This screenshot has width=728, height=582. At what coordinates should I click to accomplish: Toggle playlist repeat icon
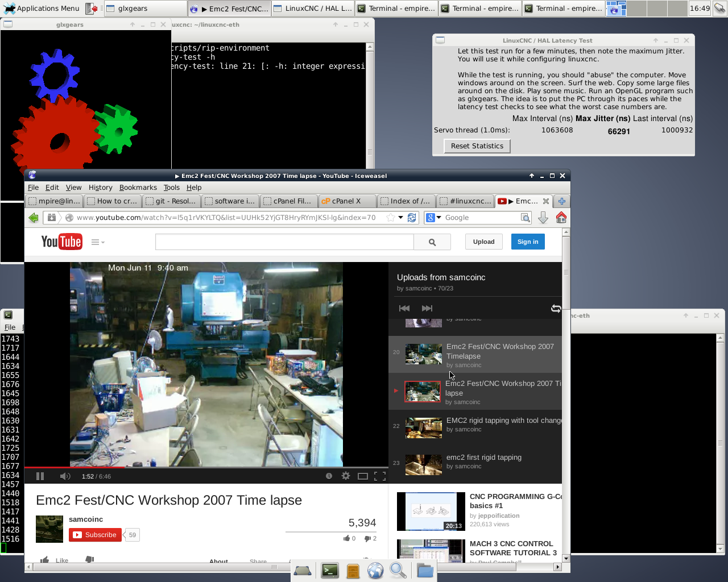[556, 309]
